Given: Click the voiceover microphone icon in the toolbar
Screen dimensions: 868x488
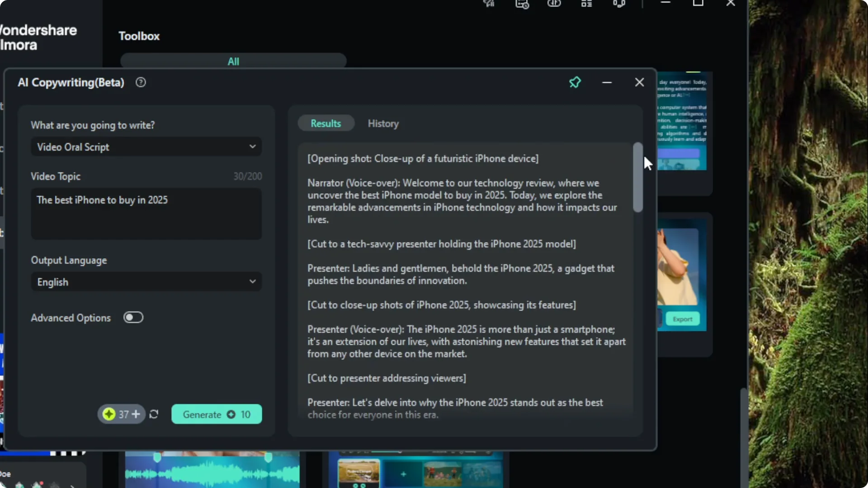Looking at the screenshot, I should click(x=618, y=4).
